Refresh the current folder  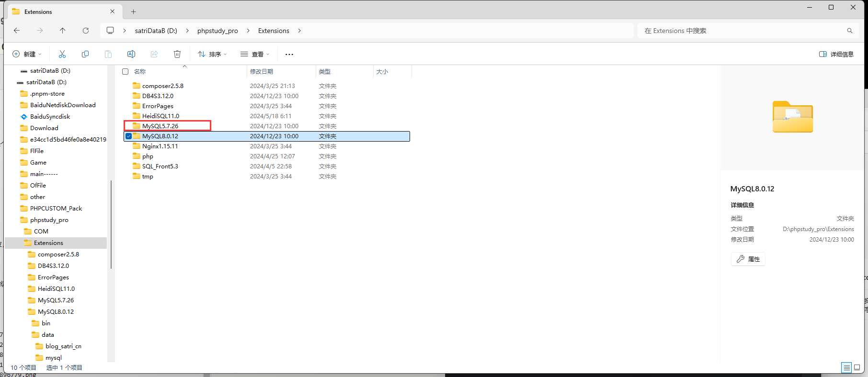point(86,31)
